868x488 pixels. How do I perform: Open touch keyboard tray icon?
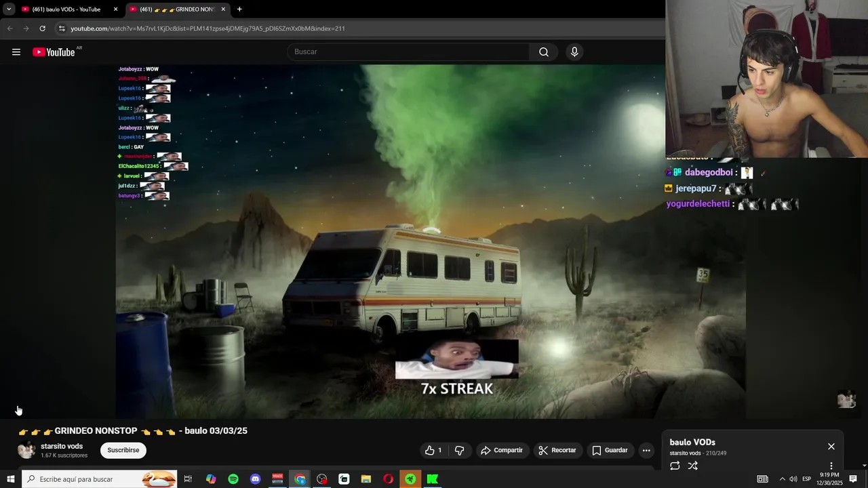click(763, 479)
